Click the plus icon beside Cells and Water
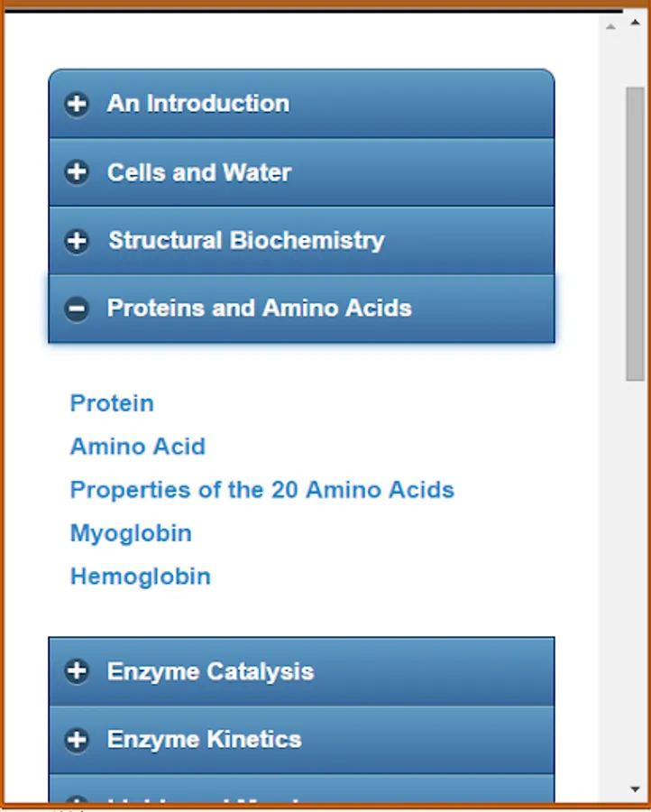This screenshot has width=651, height=812. pos(77,172)
